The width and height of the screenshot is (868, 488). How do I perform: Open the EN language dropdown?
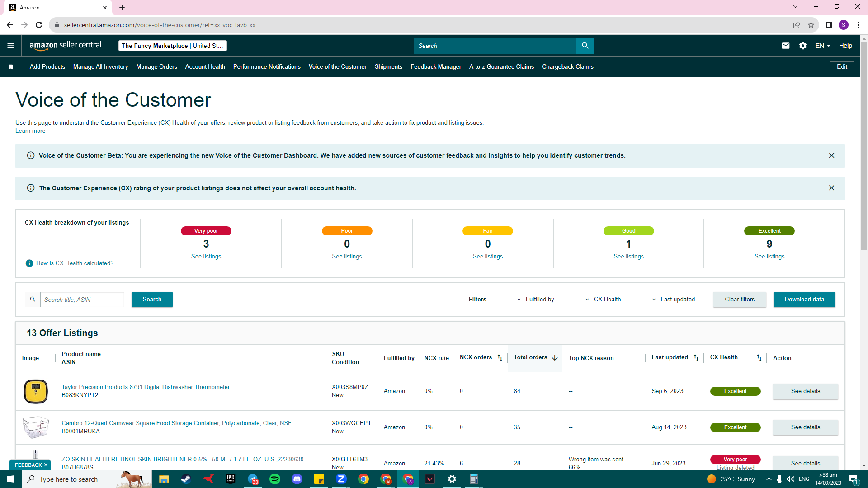tap(823, 46)
